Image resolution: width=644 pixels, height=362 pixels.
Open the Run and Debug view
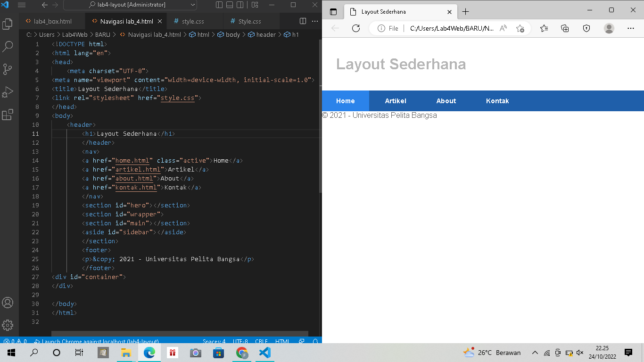[x=8, y=92]
